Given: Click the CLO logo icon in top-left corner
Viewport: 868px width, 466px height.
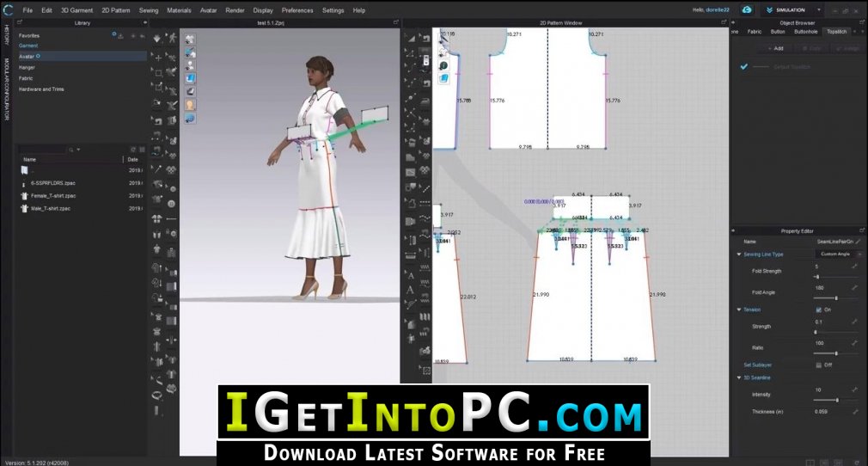Looking at the screenshot, I should pyautogui.click(x=9, y=10).
